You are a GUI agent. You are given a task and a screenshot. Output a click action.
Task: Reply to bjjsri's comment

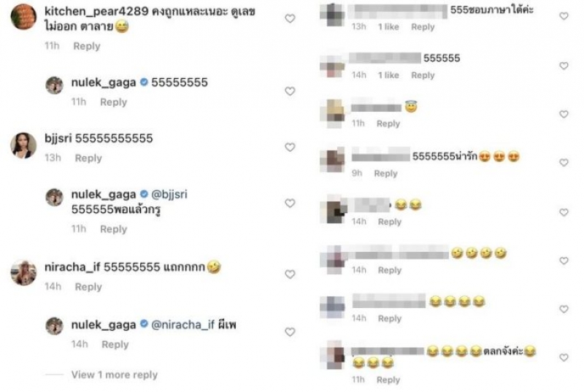tap(88, 158)
